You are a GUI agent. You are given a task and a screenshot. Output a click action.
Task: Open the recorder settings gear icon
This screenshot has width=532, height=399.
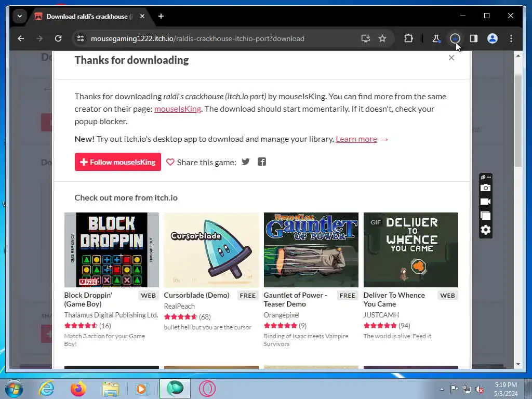(486, 230)
